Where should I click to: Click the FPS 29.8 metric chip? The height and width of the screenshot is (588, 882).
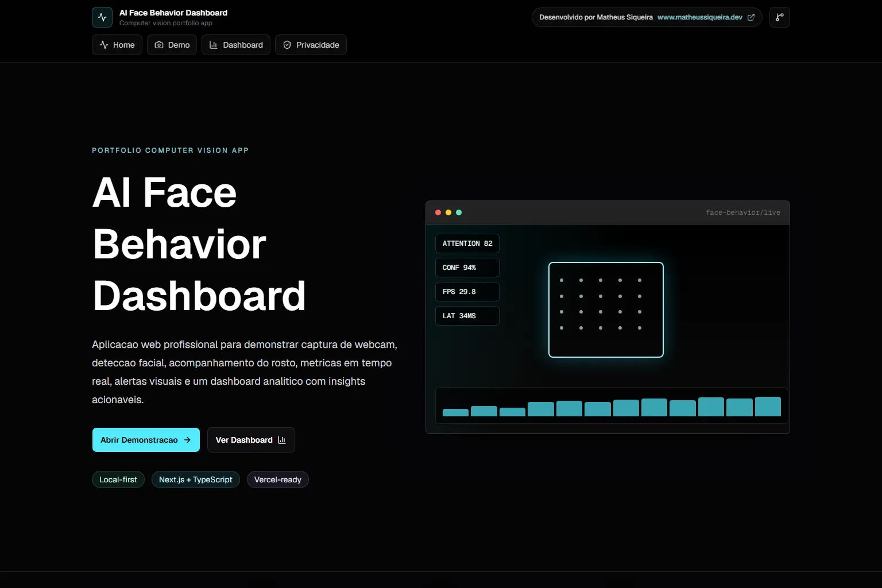pyautogui.click(x=467, y=292)
